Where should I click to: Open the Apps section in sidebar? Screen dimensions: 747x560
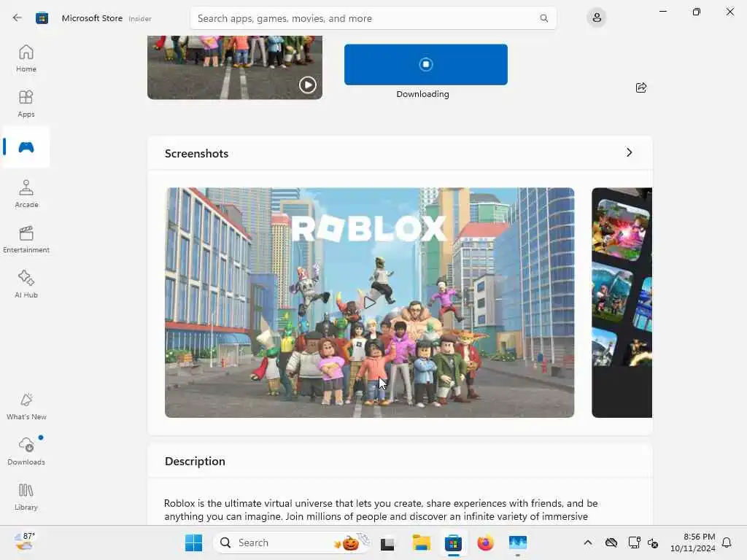[x=26, y=104]
